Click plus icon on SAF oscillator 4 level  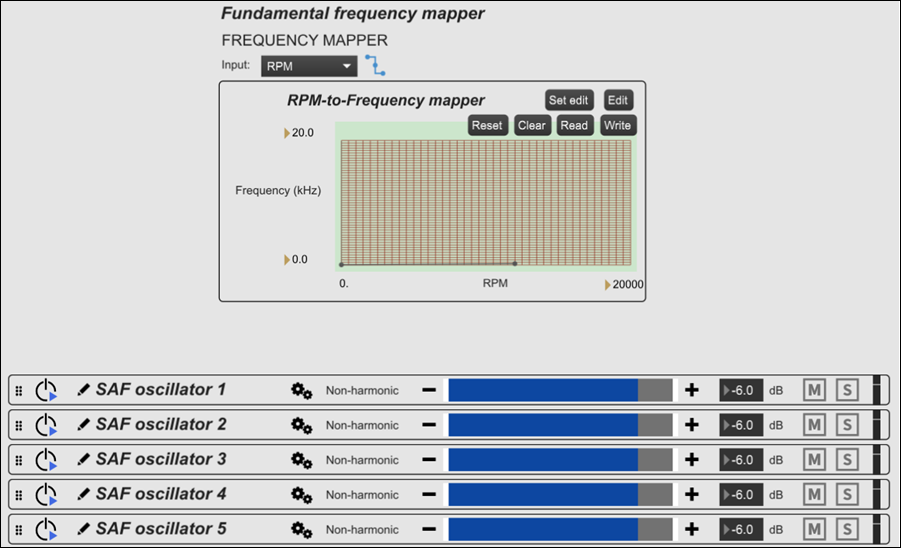click(692, 495)
